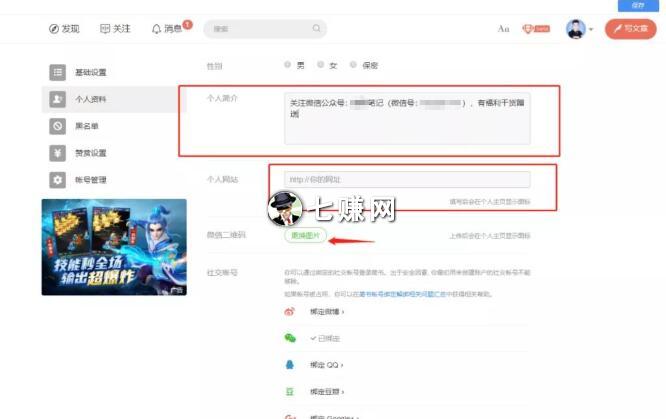Click the red 写文章 button
Viewport: 666px width, 419px height.
[x=631, y=29]
